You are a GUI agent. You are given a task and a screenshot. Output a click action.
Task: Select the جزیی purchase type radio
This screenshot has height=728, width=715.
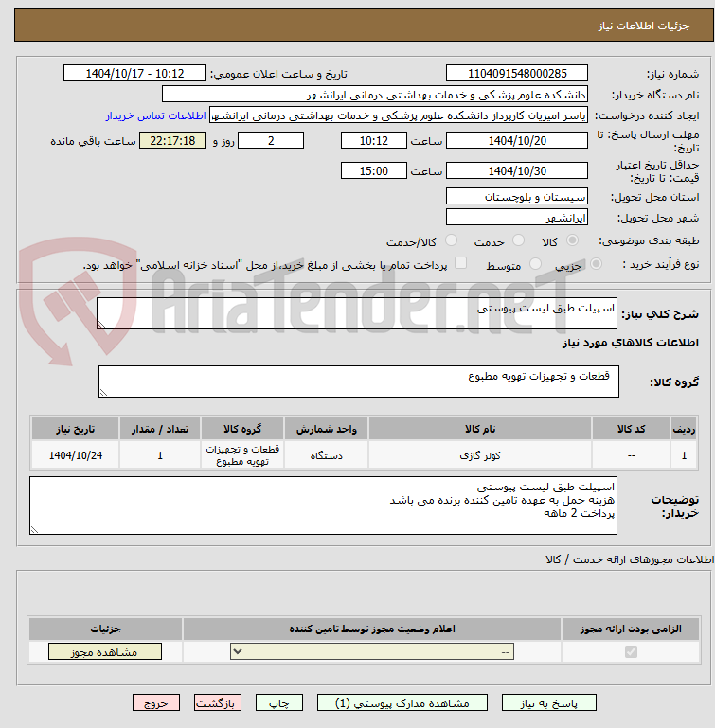point(596,264)
